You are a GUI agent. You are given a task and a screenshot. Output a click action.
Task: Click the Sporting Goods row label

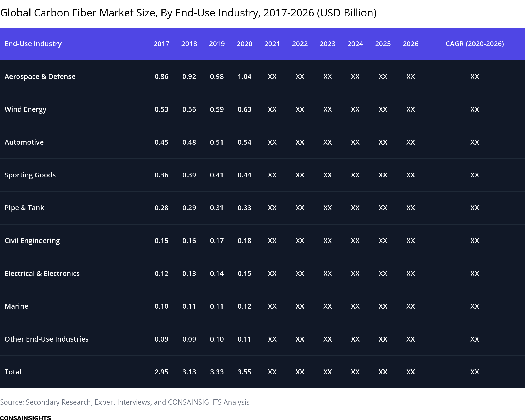[30, 175]
